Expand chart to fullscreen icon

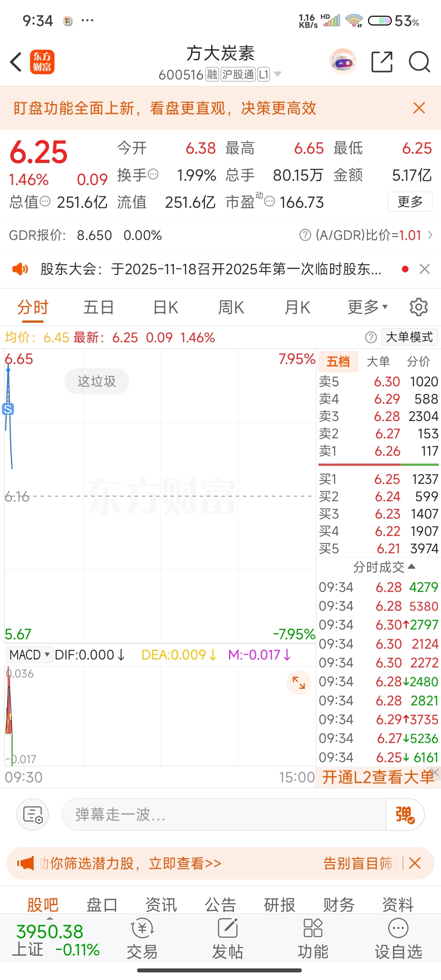(x=299, y=683)
